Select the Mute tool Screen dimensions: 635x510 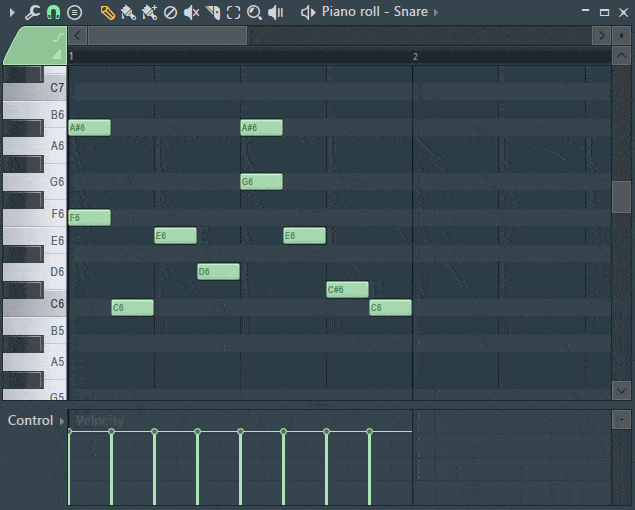click(x=191, y=12)
